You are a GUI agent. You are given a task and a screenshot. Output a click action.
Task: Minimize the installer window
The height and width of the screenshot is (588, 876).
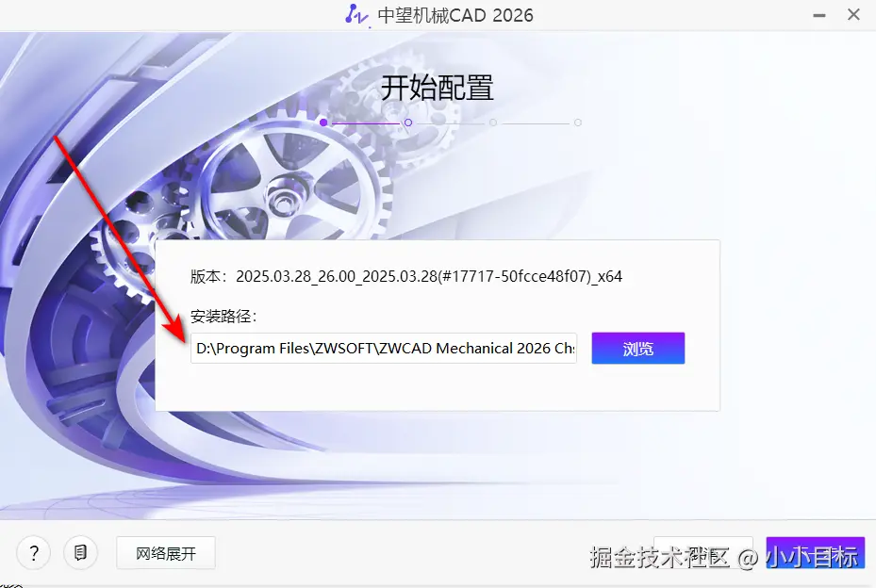pyautogui.click(x=819, y=15)
